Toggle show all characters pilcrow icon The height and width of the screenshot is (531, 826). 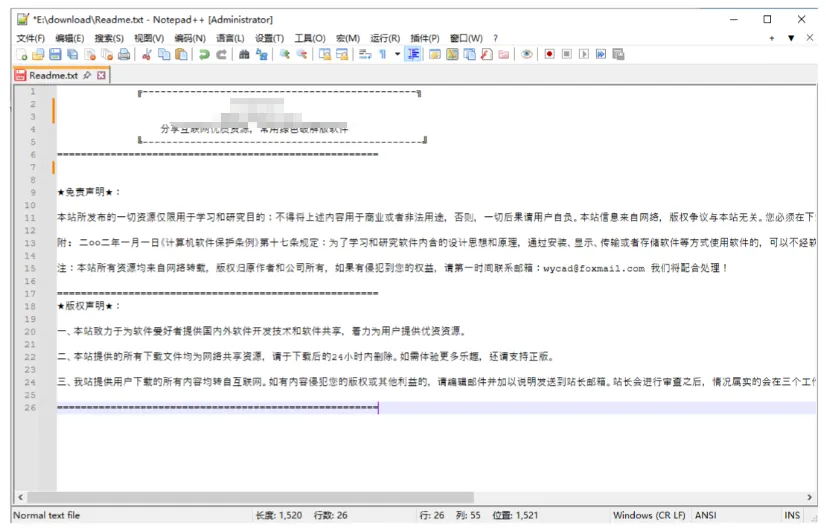pos(383,54)
